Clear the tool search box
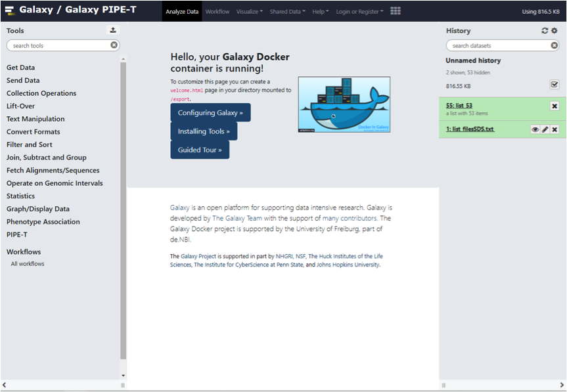This screenshot has width=567, height=392. click(114, 45)
